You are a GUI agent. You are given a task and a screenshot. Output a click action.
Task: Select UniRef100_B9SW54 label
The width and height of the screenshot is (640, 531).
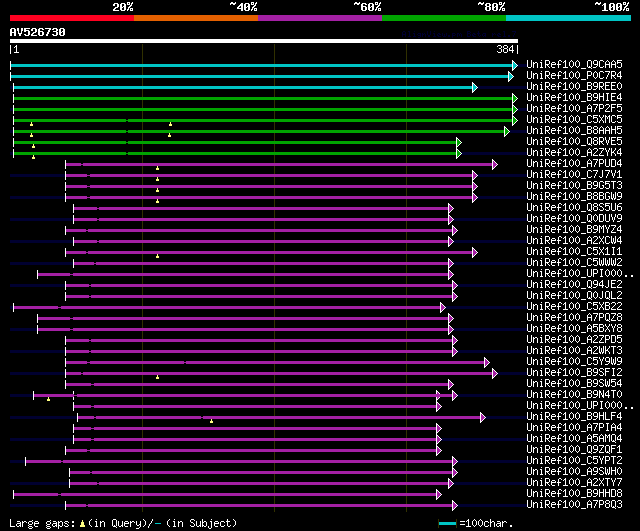pyautogui.click(x=574, y=384)
